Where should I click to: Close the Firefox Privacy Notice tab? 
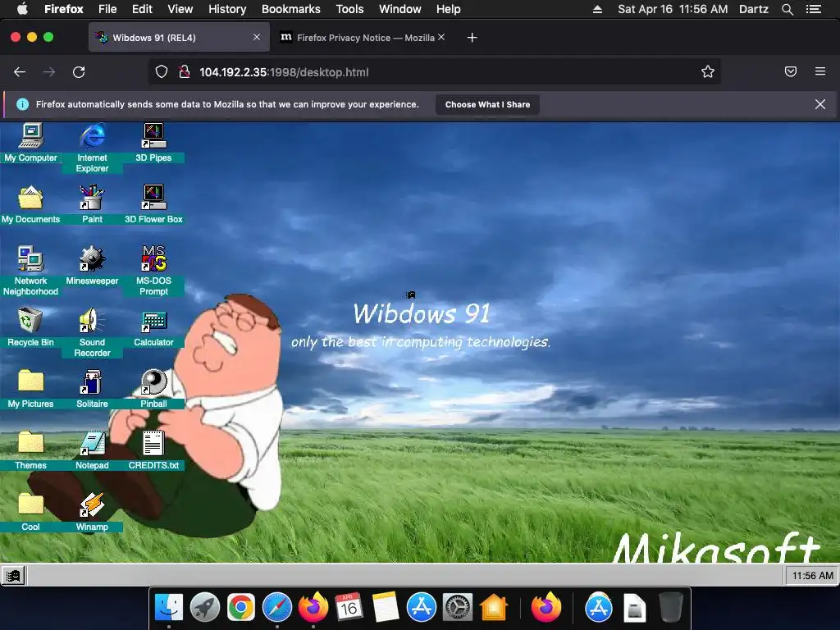441,37
